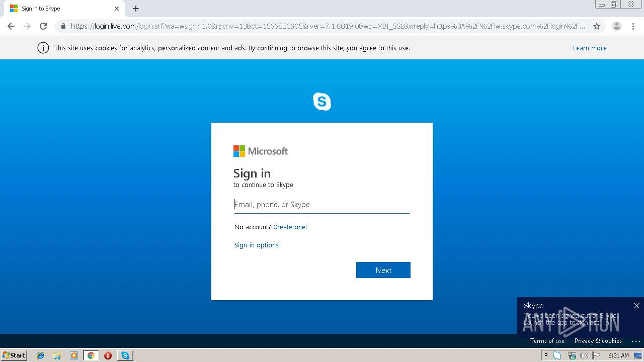Click the volume speaker tray icon

584,355
